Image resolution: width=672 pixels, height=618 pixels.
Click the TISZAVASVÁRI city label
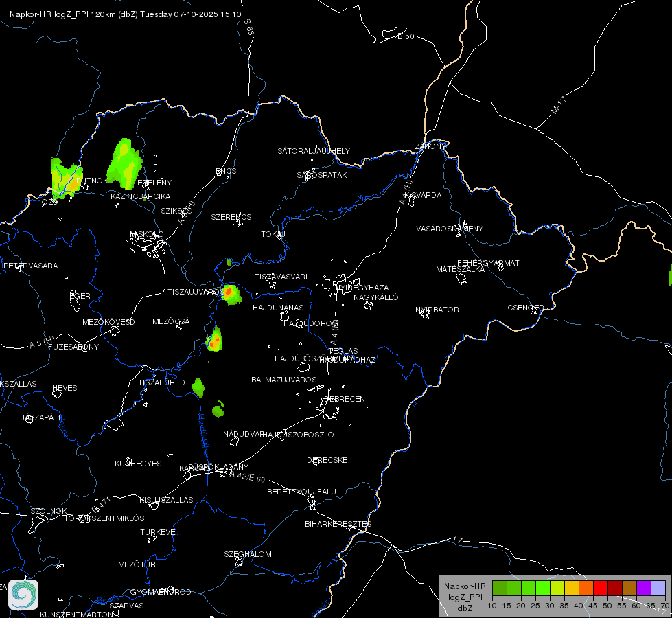pyautogui.click(x=281, y=277)
